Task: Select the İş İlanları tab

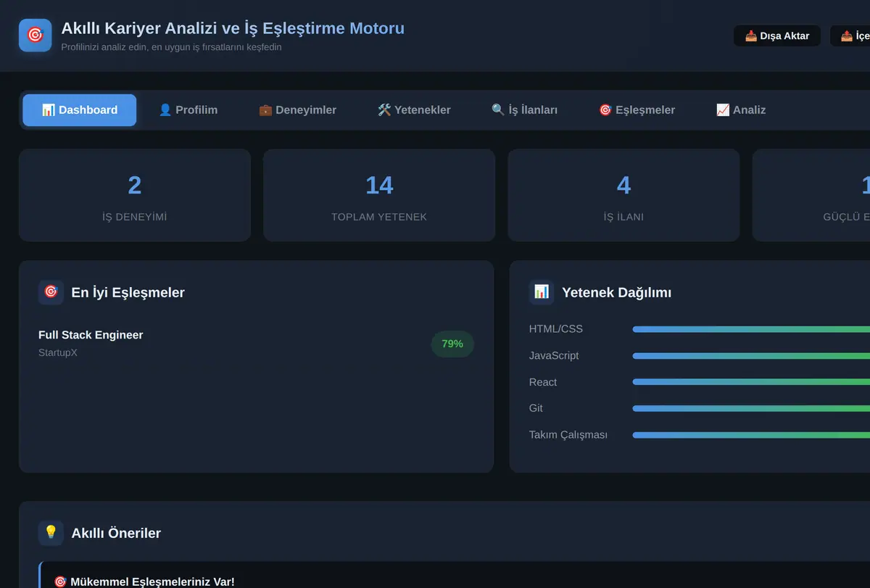Action: click(524, 110)
